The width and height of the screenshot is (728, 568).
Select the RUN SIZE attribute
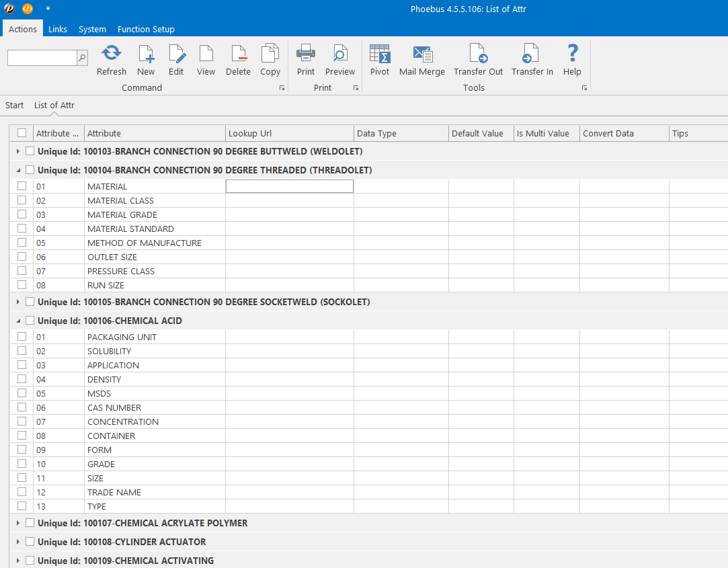(106, 285)
